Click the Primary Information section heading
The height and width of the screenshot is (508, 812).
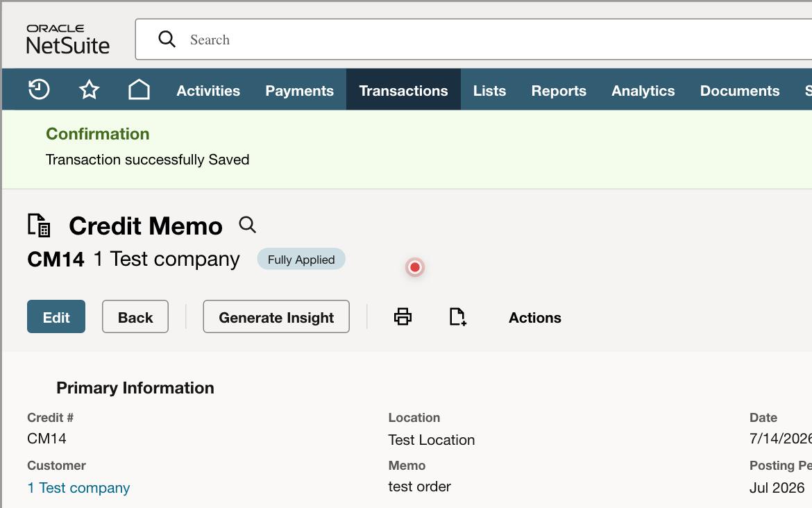pos(135,388)
